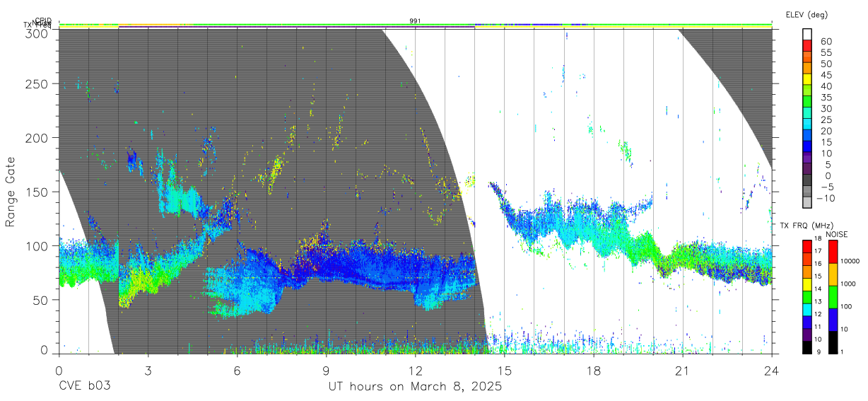Viewport: 868px width, 401px height.
Task: Click the 20 label on the ELEV scale
Action: (x=826, y=132)
